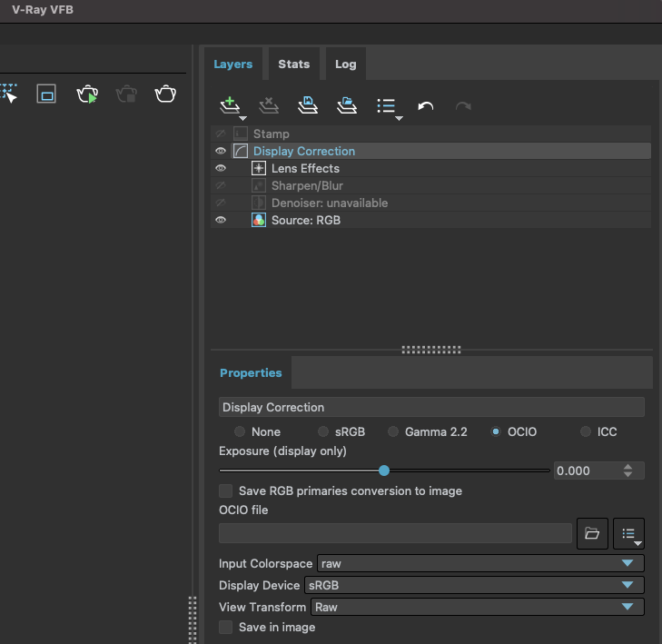Screen dimensions: 662x644
Task: Click the Exposure value field 0.000
Action: (588, 471)
